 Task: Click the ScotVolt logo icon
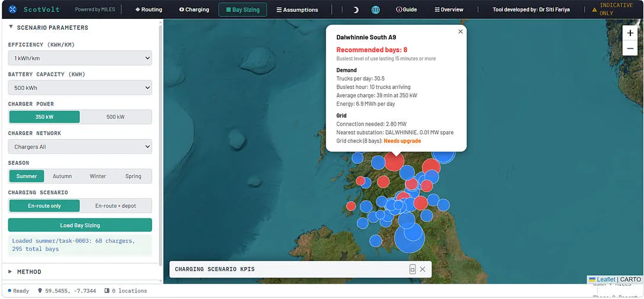click(x=13, y=9)
